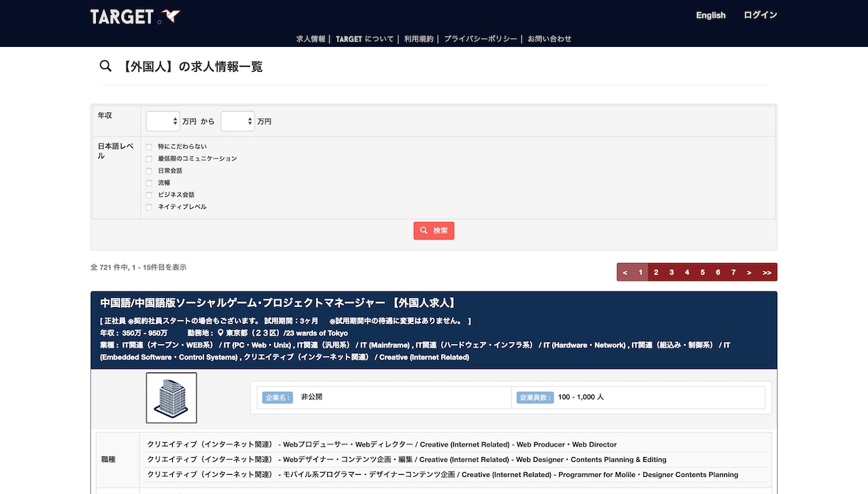Click the 職種 row header cell
The image size is (868, 494).
(x=118, y=459)
